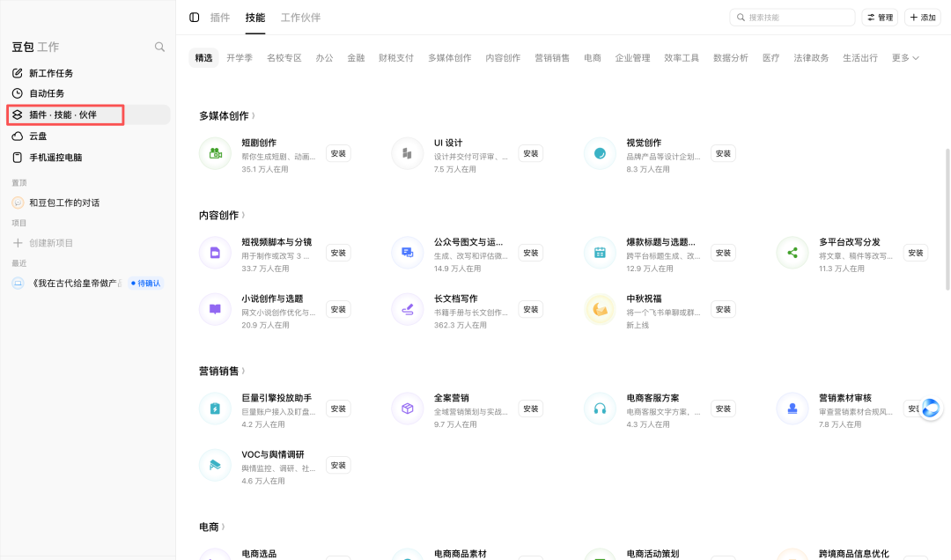This screenshot has height=560, width=951.
Task: Select the 开学季 category tab
Action: pyautogui.click(x=239, y=57)
